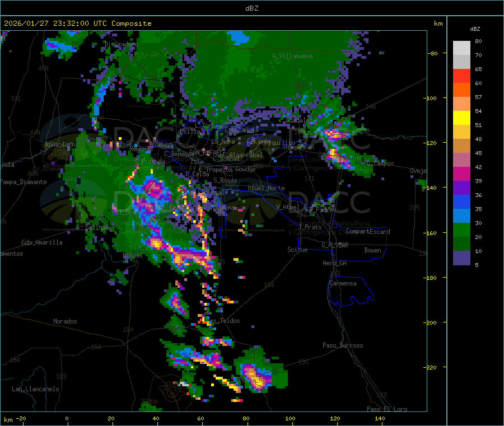Click the 'Paso_Barroso' location label

[343, 345]
